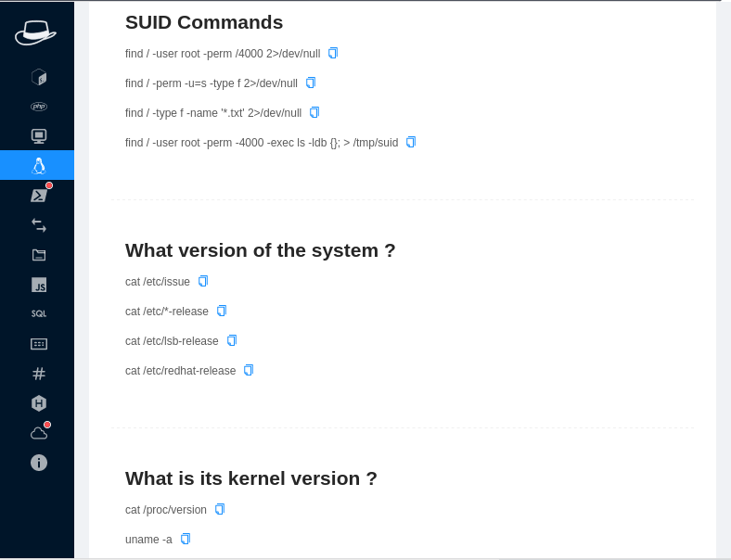Open the PowerShell section icon
Viewport: 731px width, 560px height.
click(x=39, y=196)
